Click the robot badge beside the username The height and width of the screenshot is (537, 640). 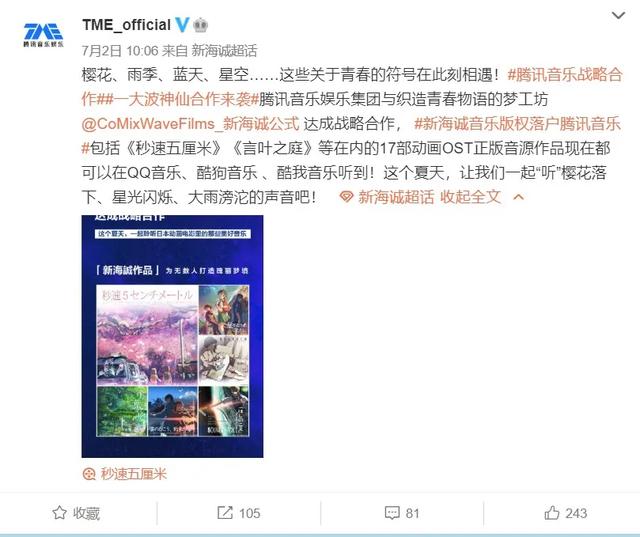200,25
